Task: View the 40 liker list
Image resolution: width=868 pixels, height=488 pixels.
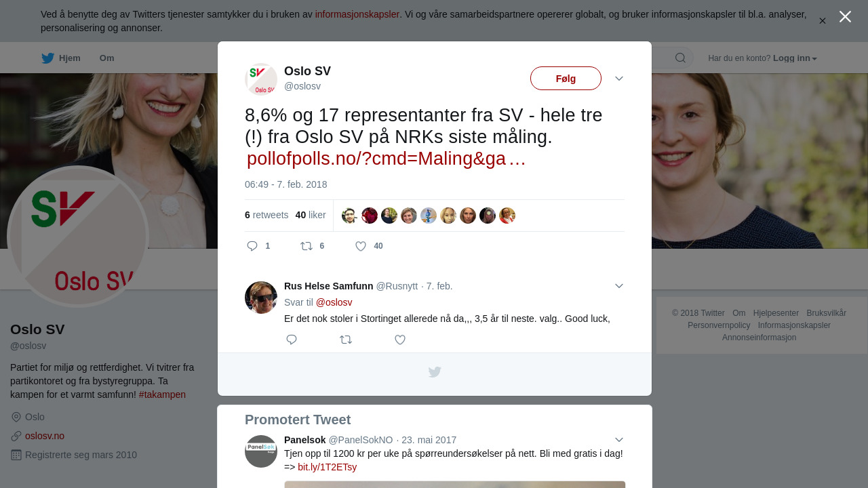Action: (x=311, y=215)
